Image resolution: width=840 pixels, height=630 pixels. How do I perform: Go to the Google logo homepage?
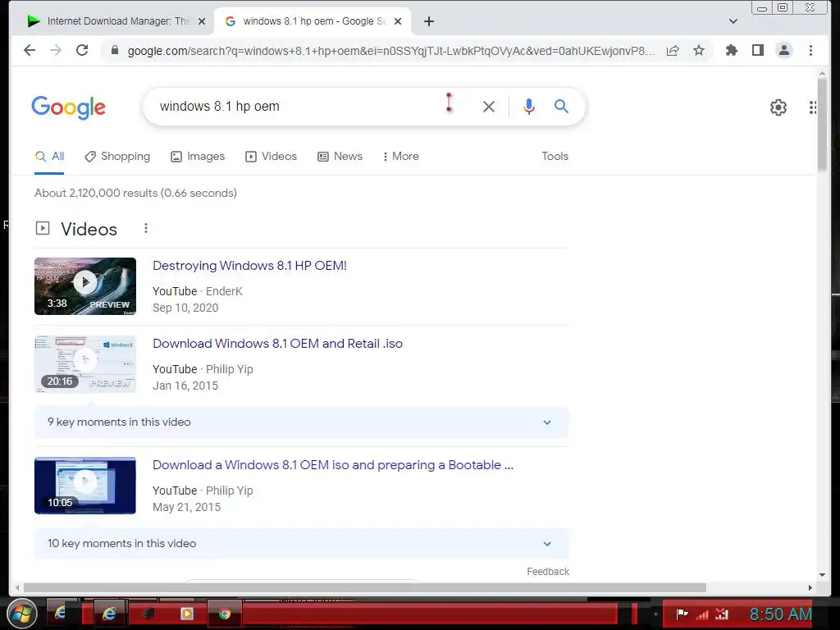tap(69, 107)
